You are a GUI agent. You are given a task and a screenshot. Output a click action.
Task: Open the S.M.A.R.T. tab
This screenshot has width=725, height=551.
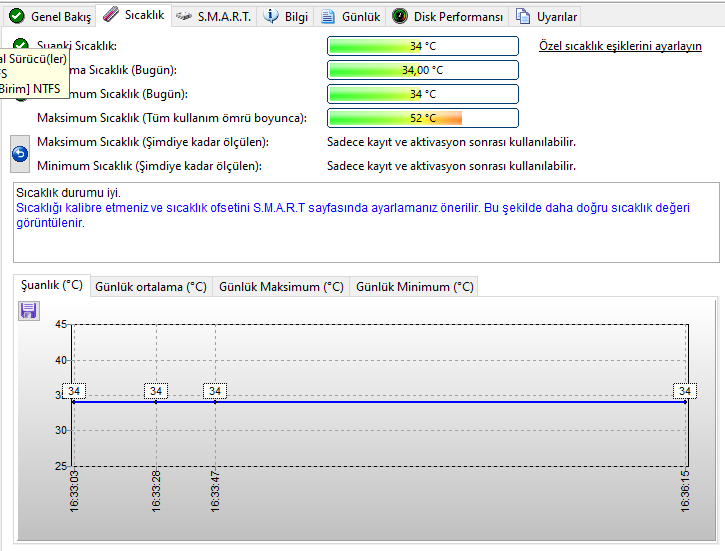click(x=214, y=17)
